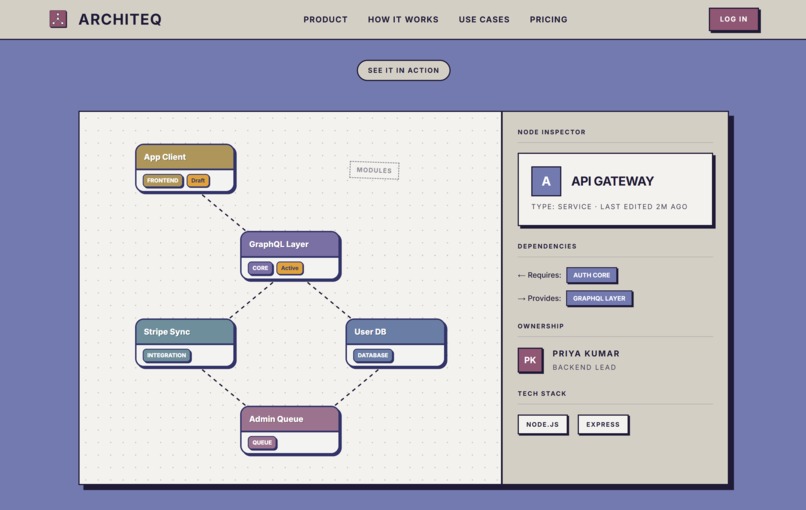
Task: Click the Log In button
Action: point(734,19)
